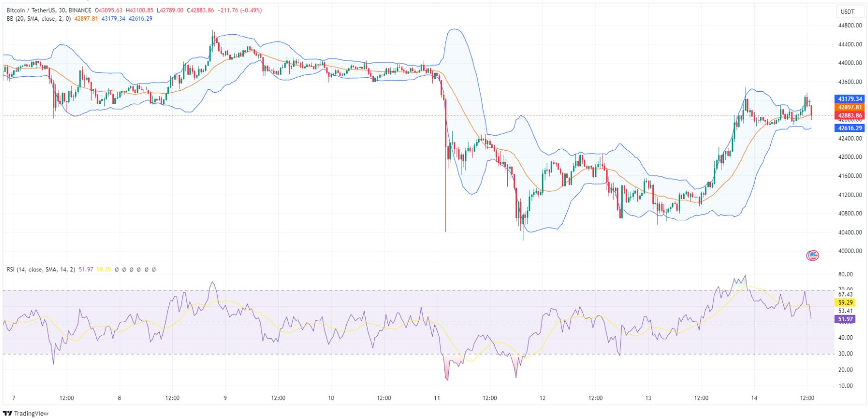868x419 pixels.
Task: Click the 44000.00 price axis label
Action: (850, 63)
